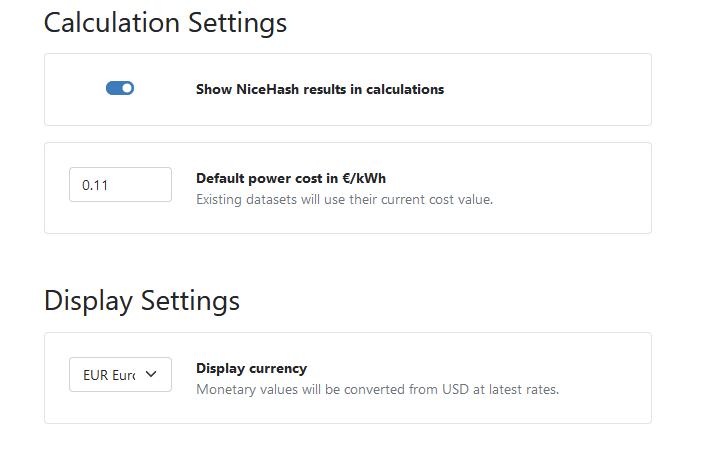Click the Monetary values converted from USD description
The image size is (724, 453).
click(377, 389)
